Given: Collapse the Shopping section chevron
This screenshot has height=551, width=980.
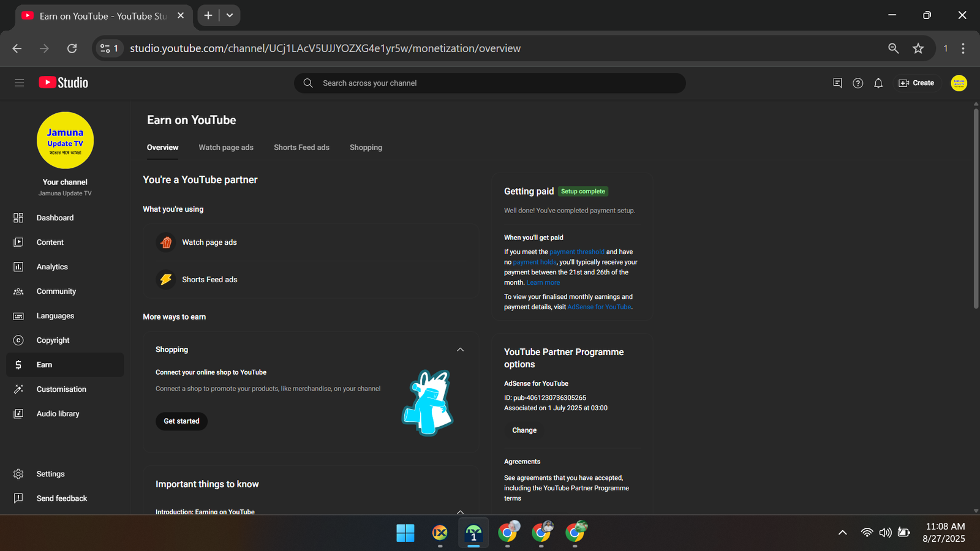Looking at the screenshot, I should click(460, 350).
